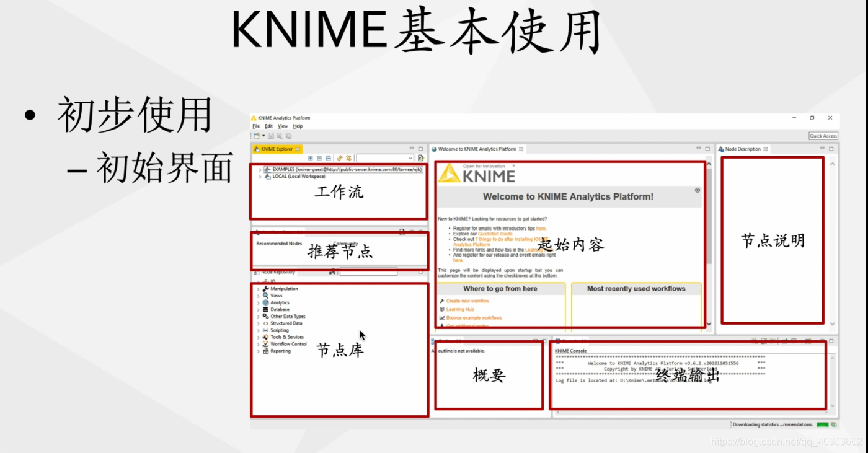This screenshot has height=453, width=868.
Task: Minimize the KNIME Explorer panel
Action: [411, 149]
